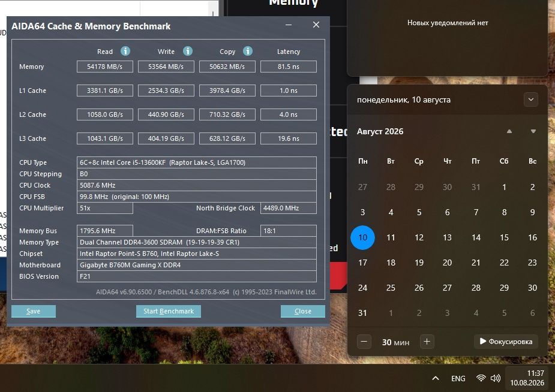Image resolution: width=555 pixels, height=392 pixels.
Task: Go to next month with down arrow
Action: [533, 131]
